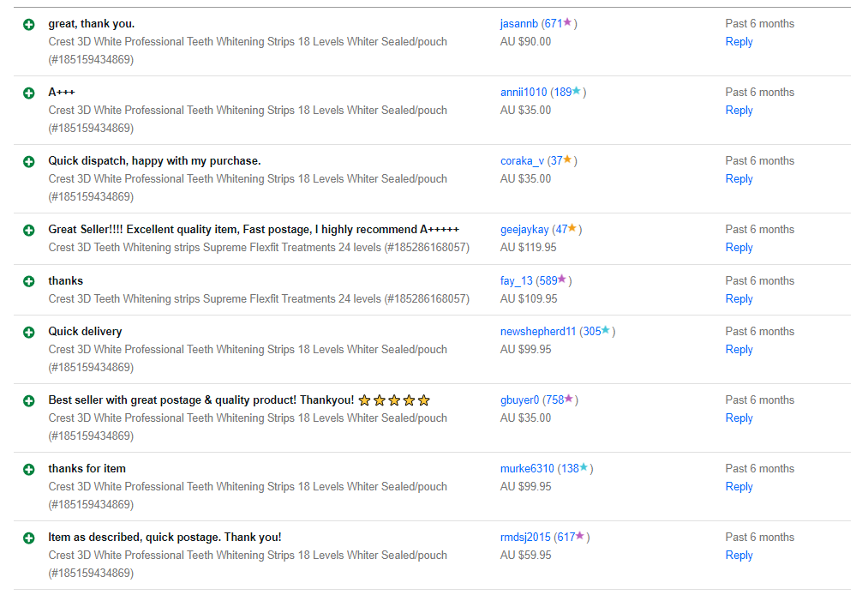
Task: Click the teal star next to annii1010's score
Action: 577,91
